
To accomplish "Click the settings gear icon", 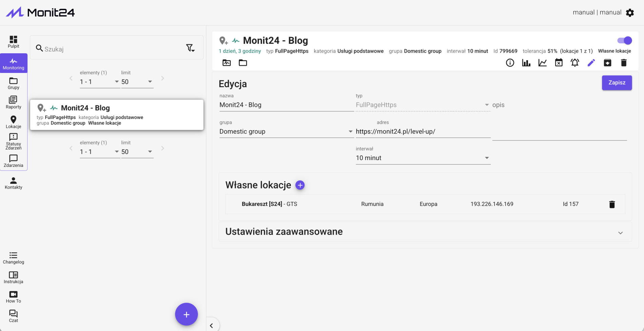I will click(630, 13).
